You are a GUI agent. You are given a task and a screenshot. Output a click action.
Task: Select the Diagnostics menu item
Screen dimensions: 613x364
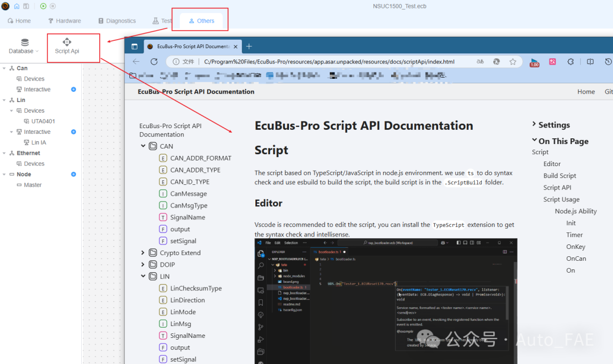click(x=116, y=20)
